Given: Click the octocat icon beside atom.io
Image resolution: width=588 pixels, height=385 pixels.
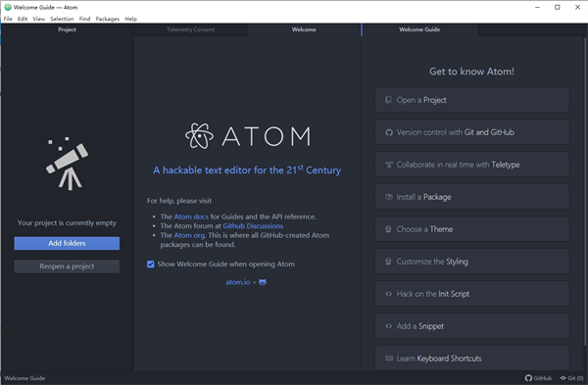Looking at the screenshot, I should [263, 282].
